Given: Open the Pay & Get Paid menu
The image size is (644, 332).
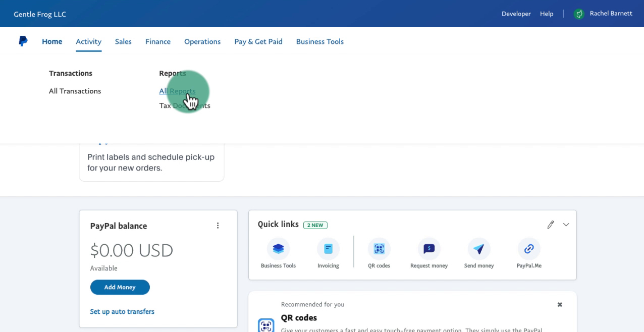Looking at the screenshot, I should (258, 41).
